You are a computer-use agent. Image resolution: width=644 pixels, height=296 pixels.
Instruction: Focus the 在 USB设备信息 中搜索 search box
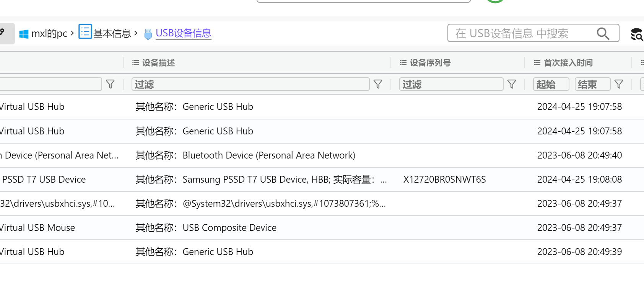pos(533,33)
